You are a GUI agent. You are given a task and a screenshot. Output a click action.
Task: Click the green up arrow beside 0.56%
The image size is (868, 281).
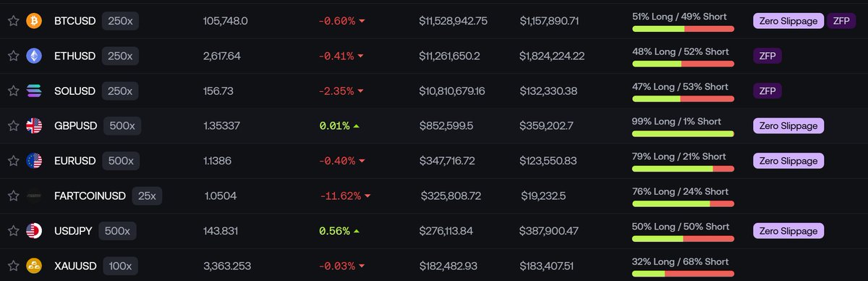356,231
